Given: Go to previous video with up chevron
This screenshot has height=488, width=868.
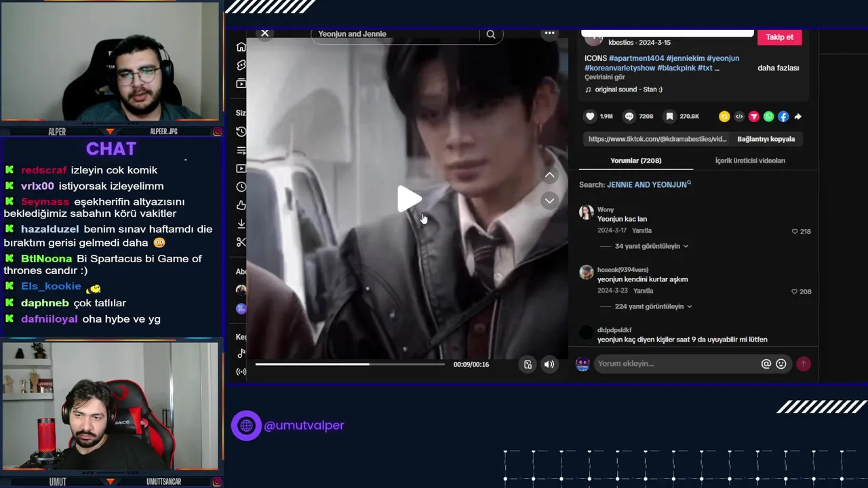Looking at the screenshot, I should (550, 175).
